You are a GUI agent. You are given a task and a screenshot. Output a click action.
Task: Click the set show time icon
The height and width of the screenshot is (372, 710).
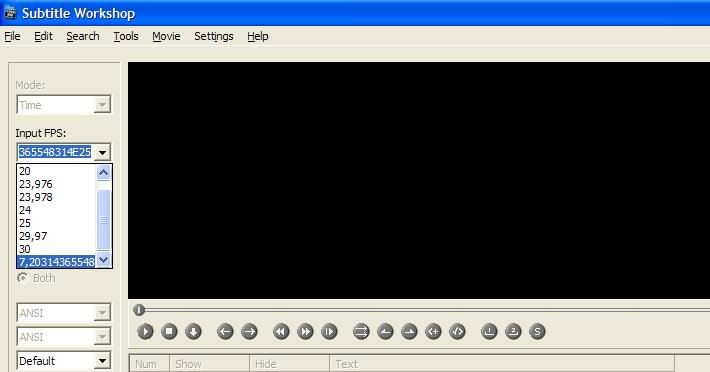point(385,332)
